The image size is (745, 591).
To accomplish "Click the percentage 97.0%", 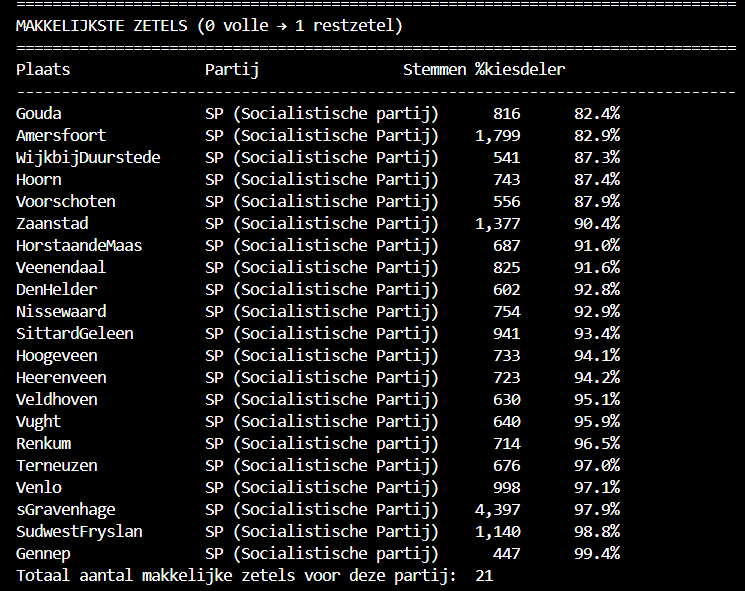I will pos(597,466).
